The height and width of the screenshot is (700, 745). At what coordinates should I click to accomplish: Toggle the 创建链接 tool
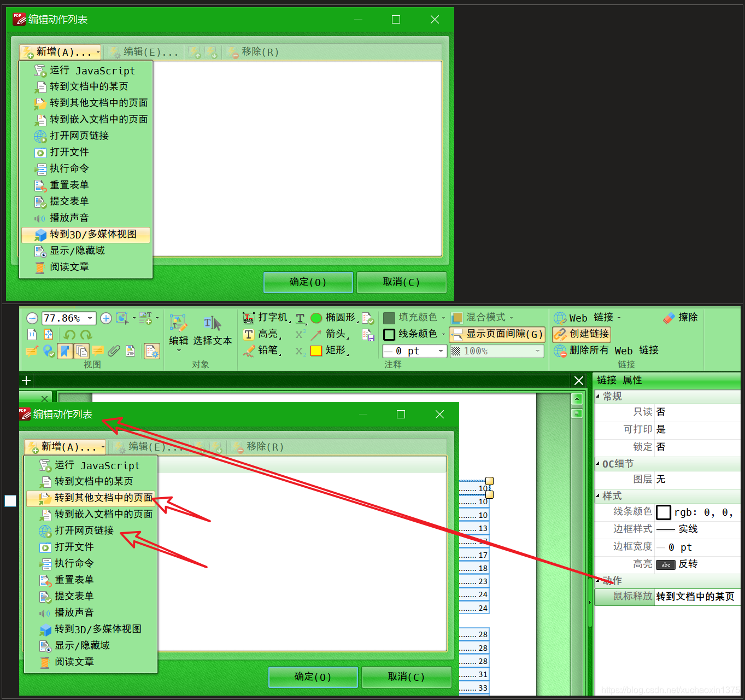582,334
